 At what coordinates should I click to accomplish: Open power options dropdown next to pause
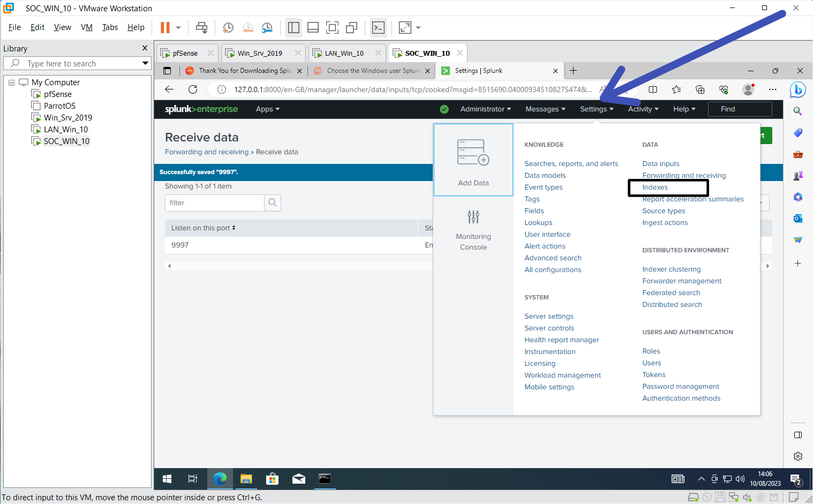(178, 27)
